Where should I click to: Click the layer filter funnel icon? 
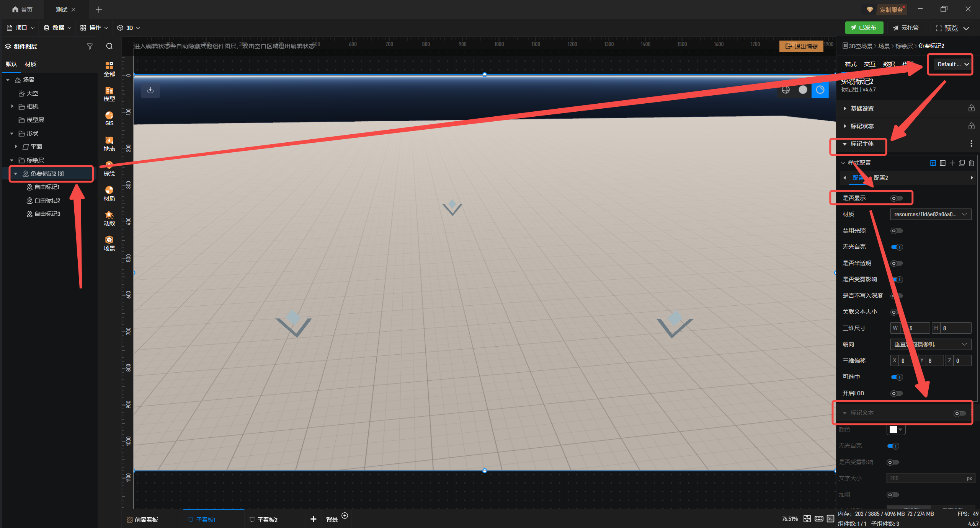90,46
